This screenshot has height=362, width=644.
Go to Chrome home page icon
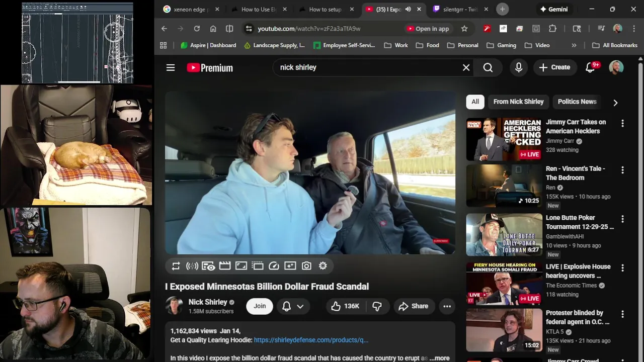click(x=213, y=29)
